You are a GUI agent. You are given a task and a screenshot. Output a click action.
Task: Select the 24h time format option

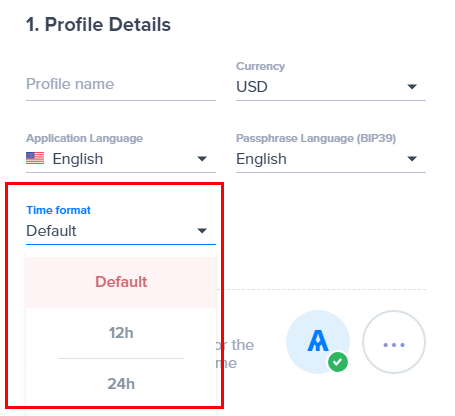[121, 384]
